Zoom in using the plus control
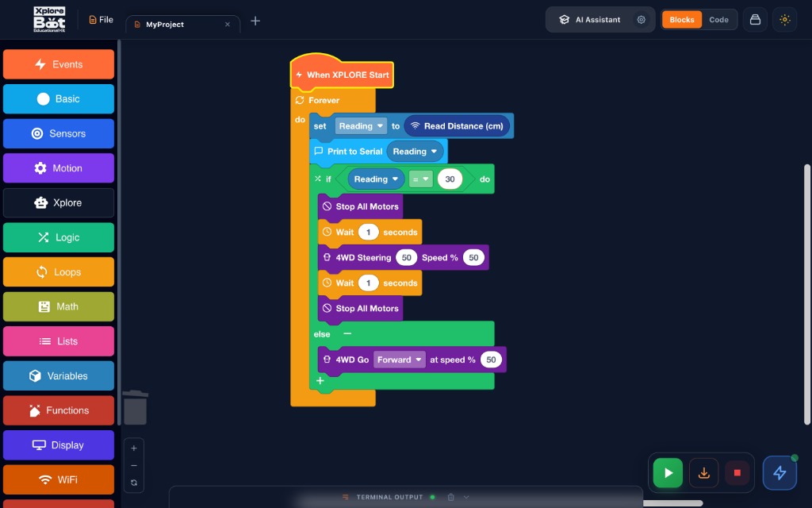This screenshot has width=812, height=508. pos(133,448)
